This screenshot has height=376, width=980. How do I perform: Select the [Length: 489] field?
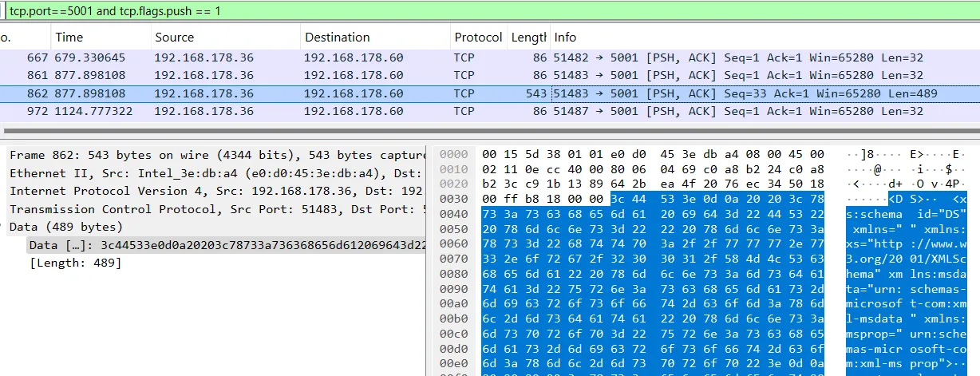coord(75,263)
